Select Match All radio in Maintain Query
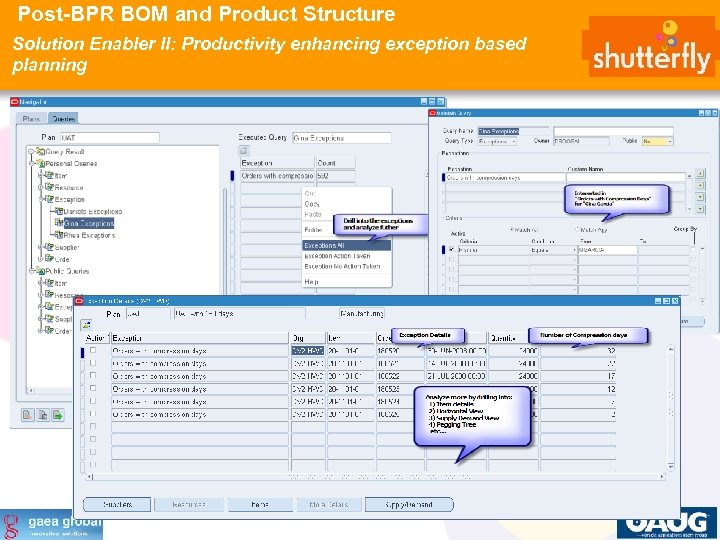 [512, 229]
